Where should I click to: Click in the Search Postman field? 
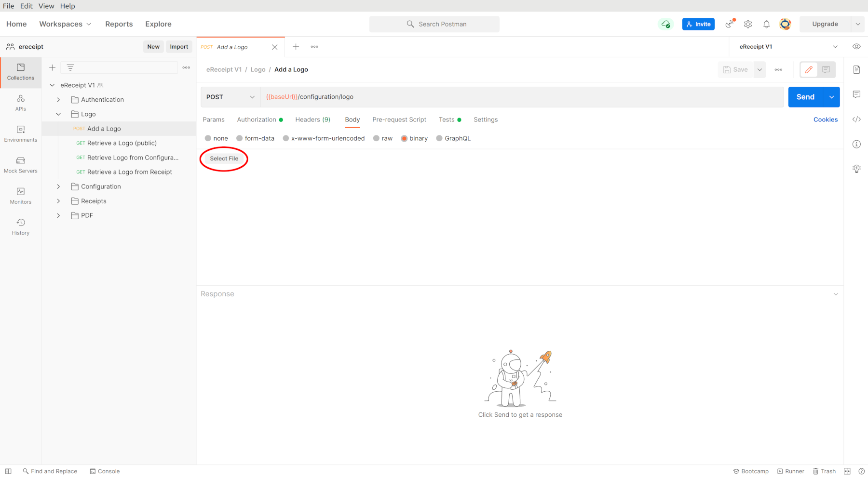click(x=434, y=24)
